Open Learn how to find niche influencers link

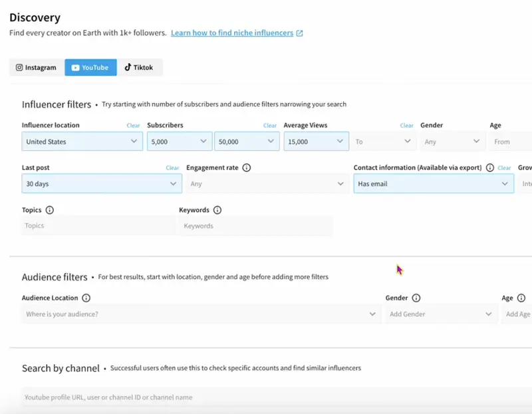[232, 33]
